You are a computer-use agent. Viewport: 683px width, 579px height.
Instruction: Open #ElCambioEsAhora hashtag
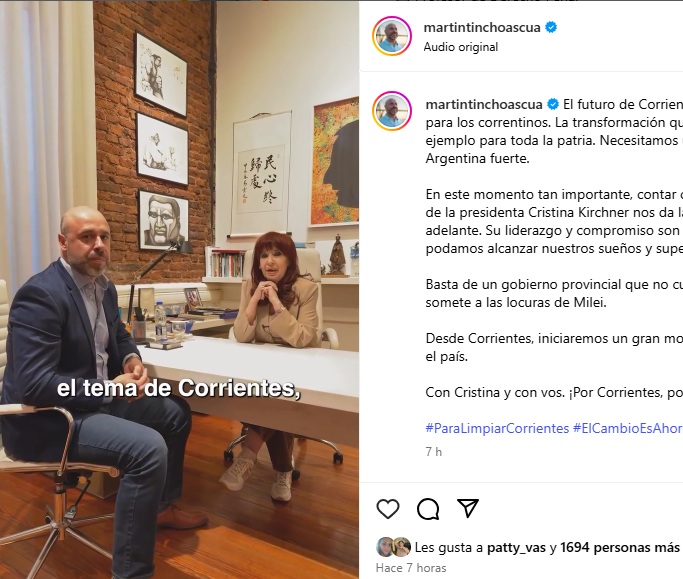click(628, 428)
